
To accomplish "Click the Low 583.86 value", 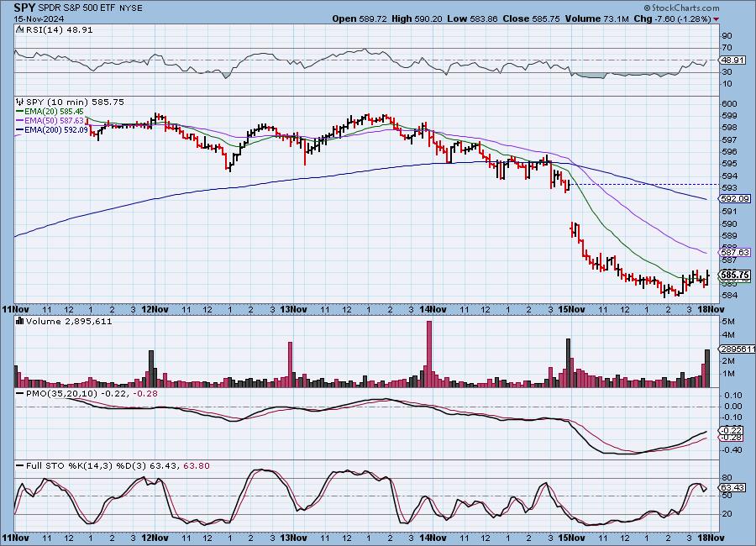I will [x=472, y=18].
